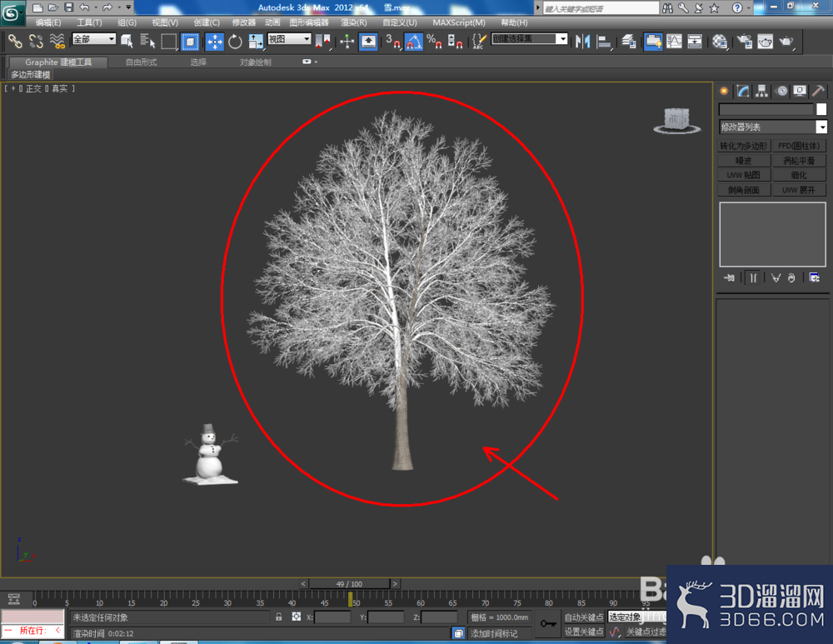Toggle Window/Crossing selection mode
The width and height of the screenshot is (833, 644).
pyautogui.click(x=190, y=42)
